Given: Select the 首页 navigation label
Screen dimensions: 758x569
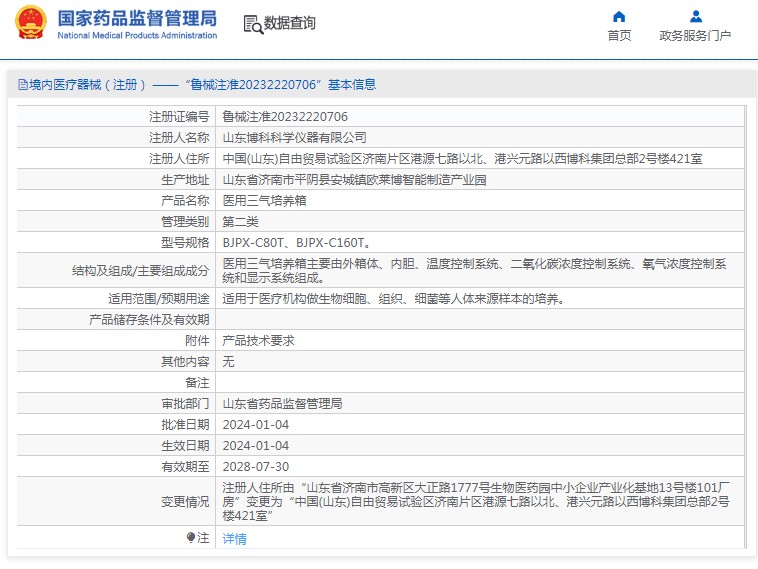Looking at the screenshot, I should coord(619,35).
